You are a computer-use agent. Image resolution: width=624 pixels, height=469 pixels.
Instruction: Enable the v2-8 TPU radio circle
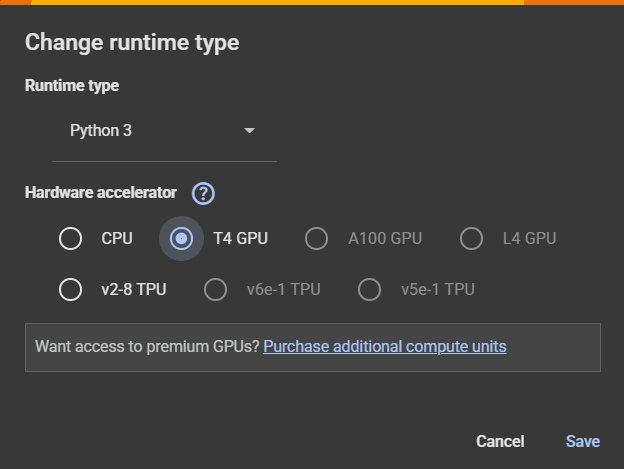(70, 289)
